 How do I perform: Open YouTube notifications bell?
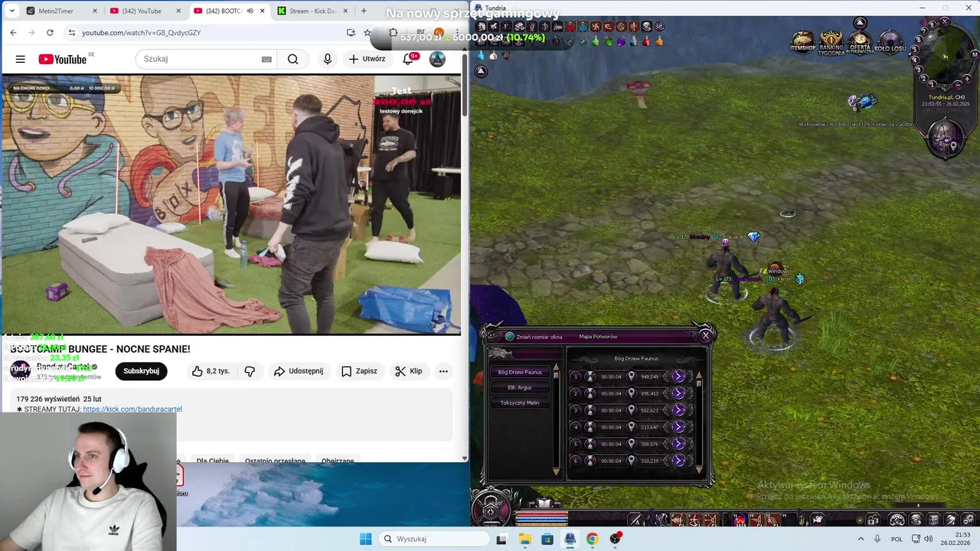click(408, 59)
